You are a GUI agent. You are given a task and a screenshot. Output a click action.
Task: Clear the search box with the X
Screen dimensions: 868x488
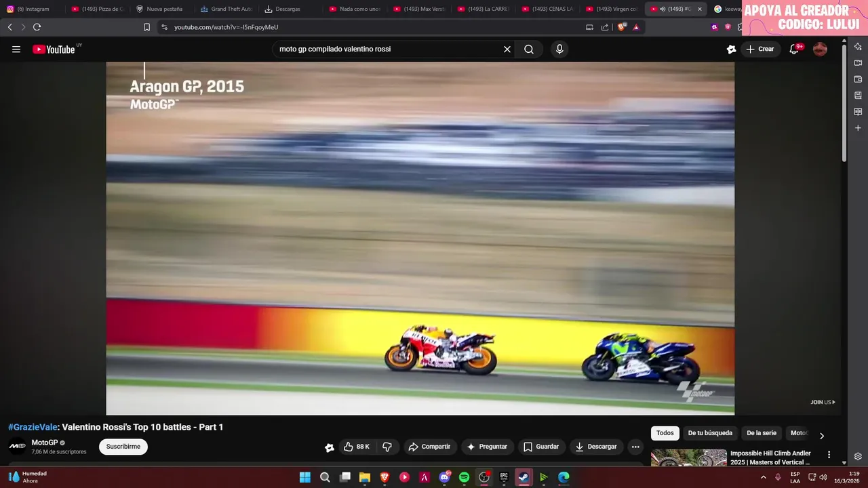pos(507,49)
